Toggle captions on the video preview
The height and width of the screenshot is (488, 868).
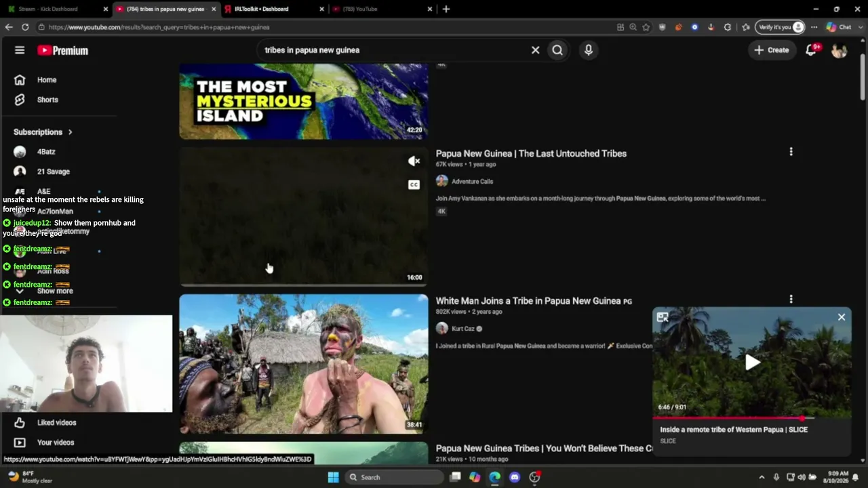point(414,185)
